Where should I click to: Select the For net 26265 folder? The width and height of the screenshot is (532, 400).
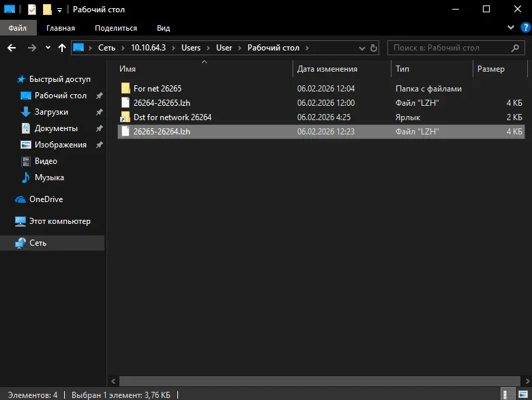click(158, 89)
